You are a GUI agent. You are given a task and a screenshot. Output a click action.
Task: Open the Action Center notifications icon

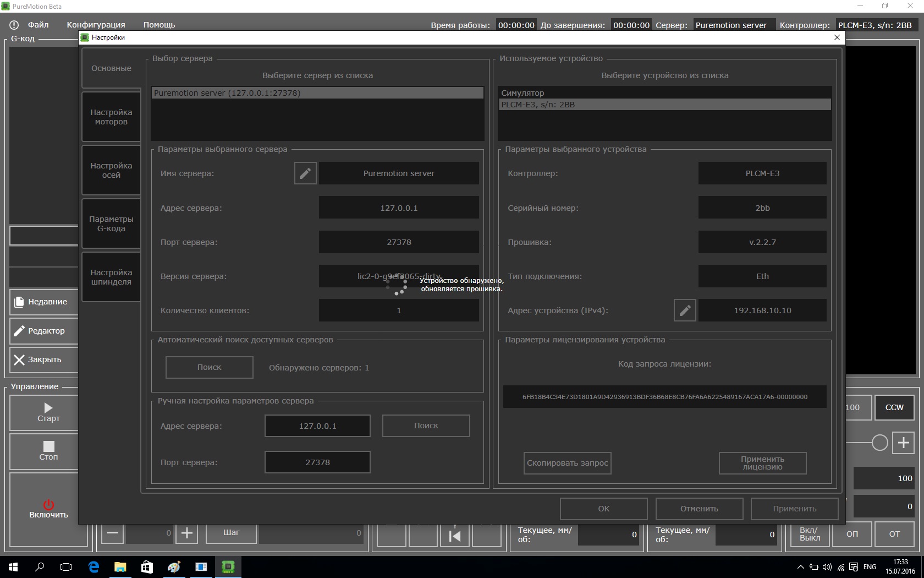click(x=854, y=567)
